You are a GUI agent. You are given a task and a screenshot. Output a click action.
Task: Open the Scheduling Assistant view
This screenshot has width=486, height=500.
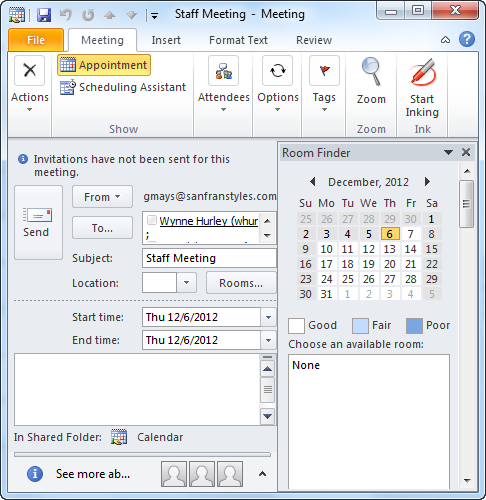click(123, 87)
